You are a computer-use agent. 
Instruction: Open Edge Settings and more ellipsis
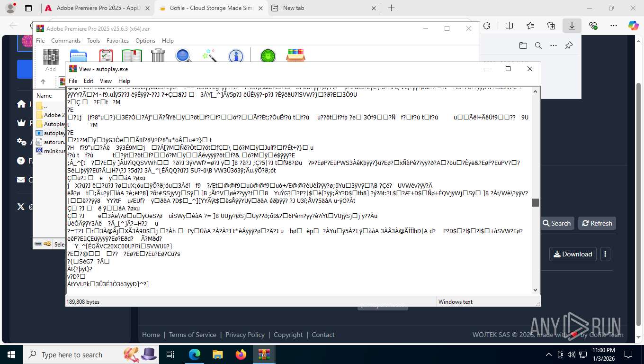[x=614, y=26]
